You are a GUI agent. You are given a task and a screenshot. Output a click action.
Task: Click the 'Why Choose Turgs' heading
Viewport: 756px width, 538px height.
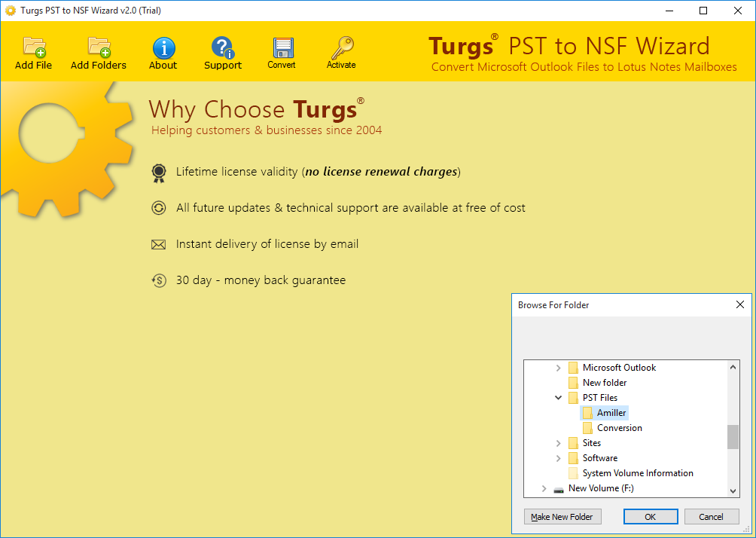(256, 109)
